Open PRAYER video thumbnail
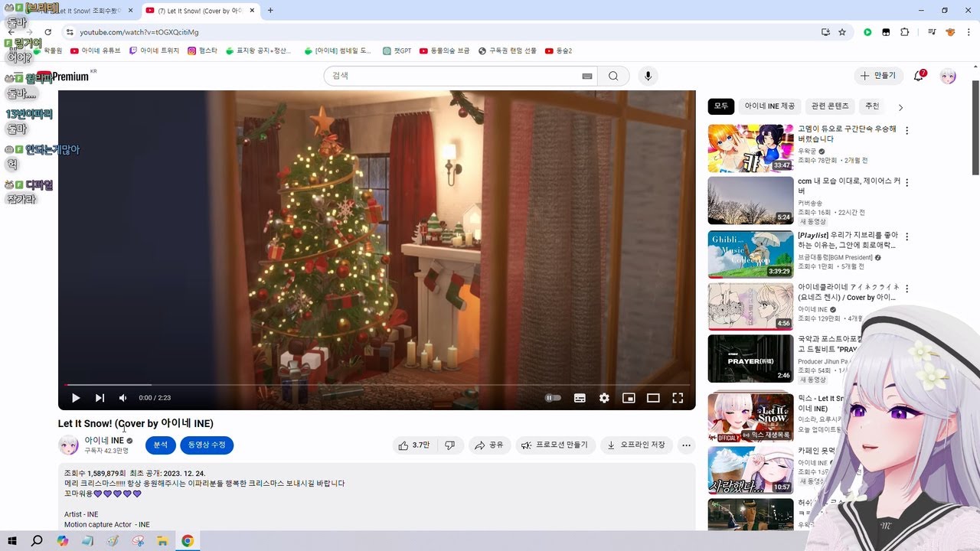 pyautogui.click(x=750, y=358)
